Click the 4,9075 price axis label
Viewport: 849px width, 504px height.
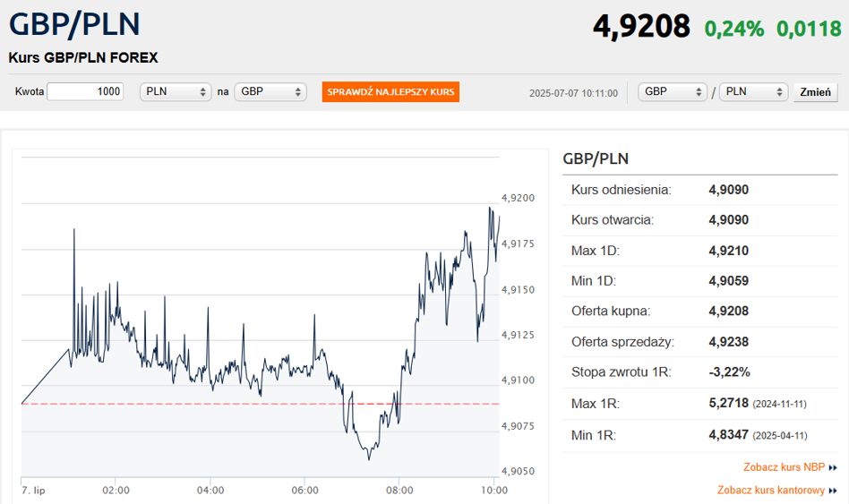coord(519,427)
